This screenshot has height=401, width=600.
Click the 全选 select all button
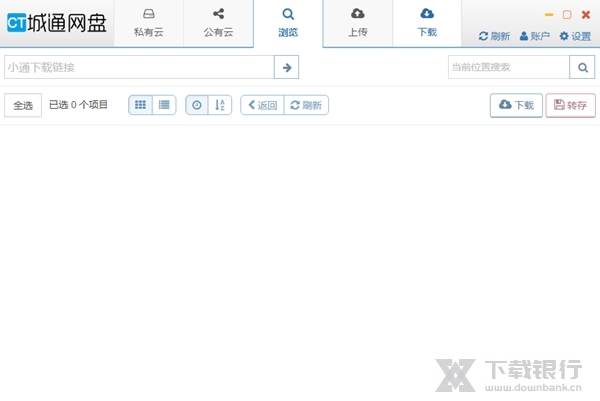pos(23,105)
